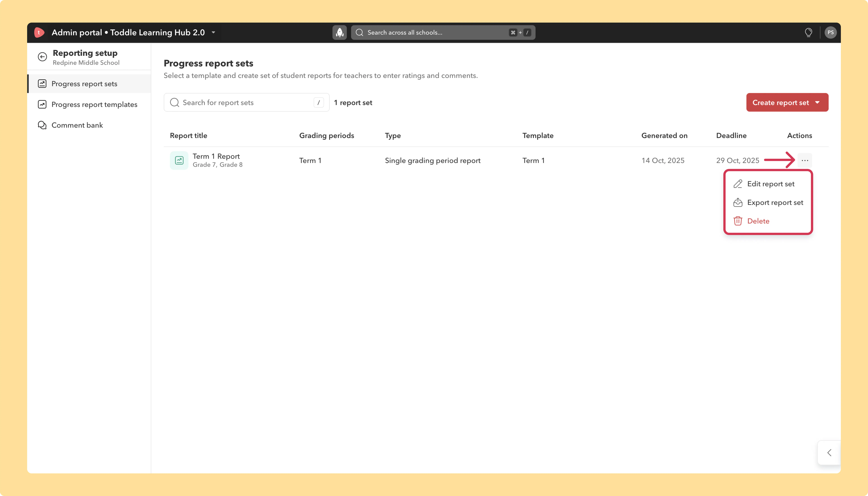
Task: Open the Create report set dropdown
Action: coord(787,103)
